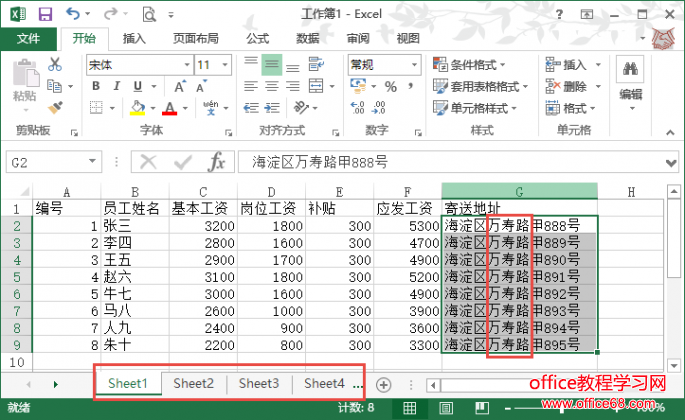Click the zoom out minus button
Screen dimensions: 685x420
(x=508, y=409)
